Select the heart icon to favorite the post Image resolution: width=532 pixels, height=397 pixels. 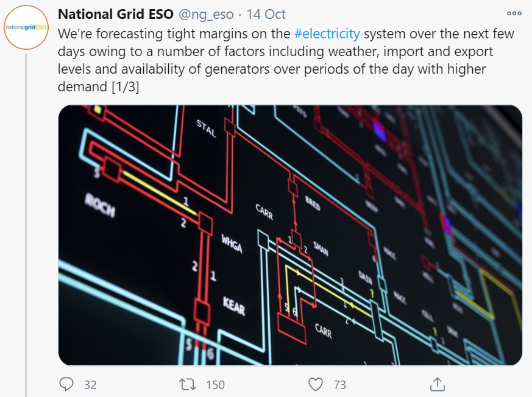click(x=316, y=384)
